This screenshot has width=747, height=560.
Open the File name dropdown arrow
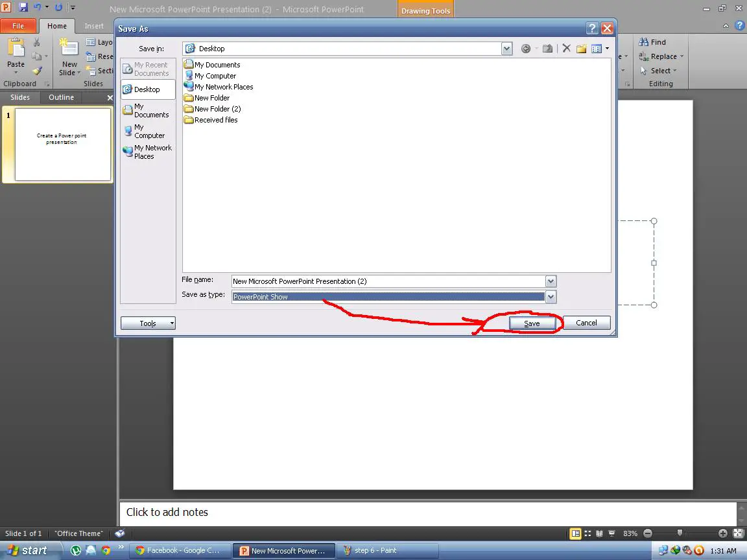(x=551, y=281)
